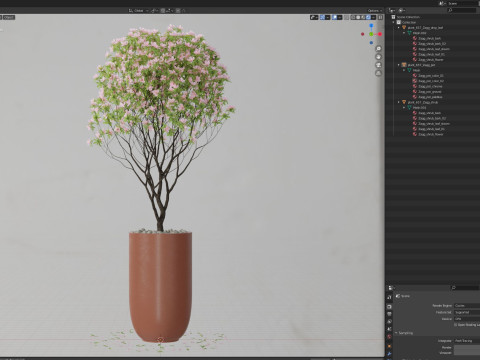Click the zoom magnifier viewport navigation button
Image resolution: width=480 pixels, height=360 pixels.
click(378, 49)
